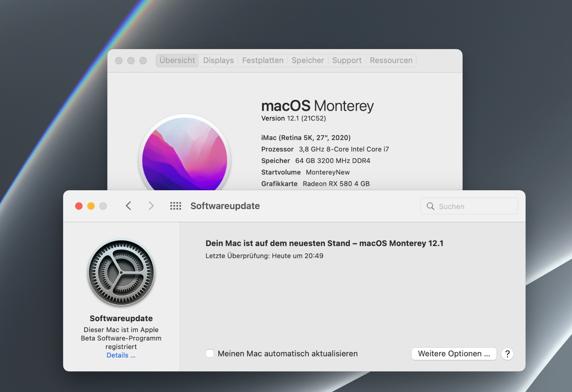The width and height of the screenshot is (572, 392).
Task: Click the Dein Mac ist auf dem neuesten Stand headline
Action: [x=324, y=243]
